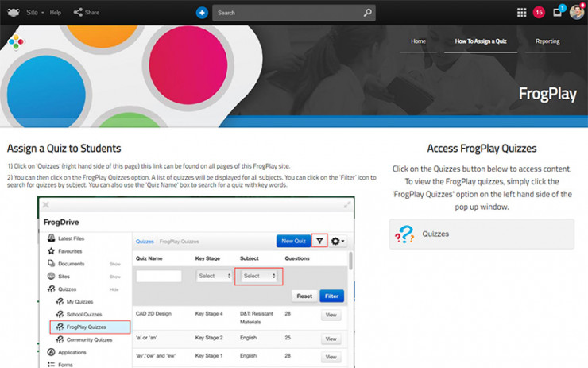Screen dimensions: 588x368
Task: Click the Access FrogPlay Quizzes heading
Action: pyautogui.click(x=482, y=149)
